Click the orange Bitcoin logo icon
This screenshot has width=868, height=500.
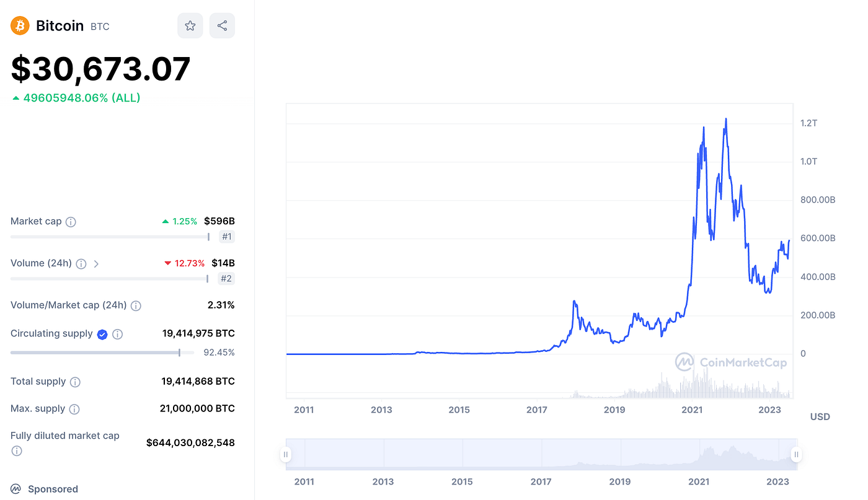[20, 26]
